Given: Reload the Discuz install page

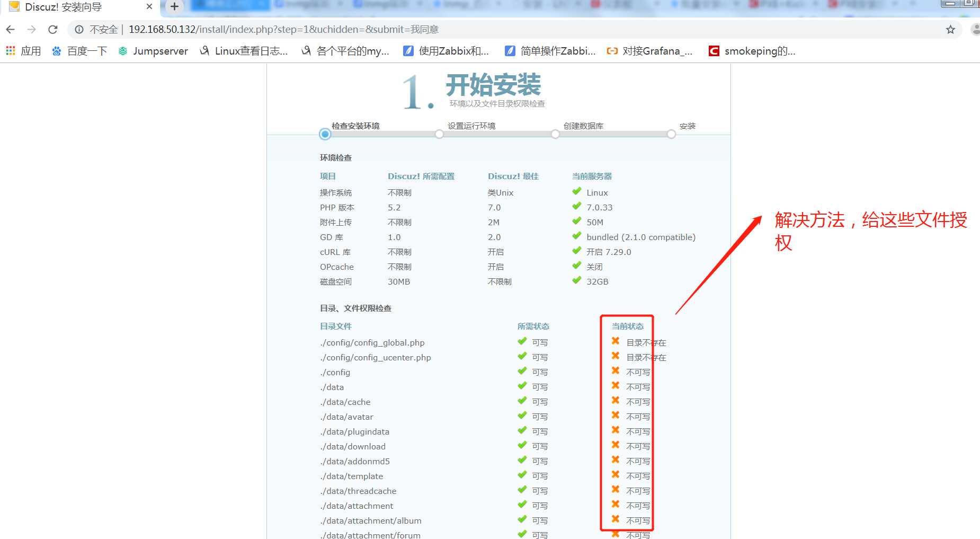Looking at the screenshot, I should click(53, 30).
